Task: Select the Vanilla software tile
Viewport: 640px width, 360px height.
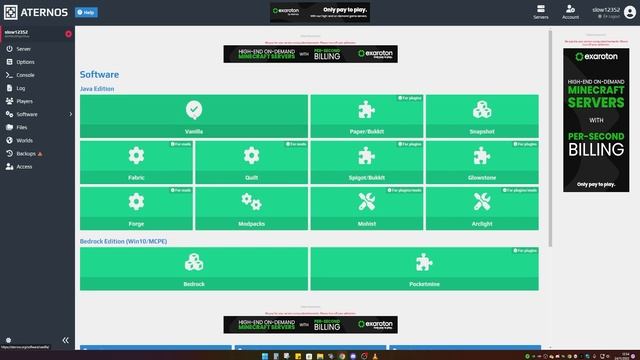Action: [x=194, y=116]
